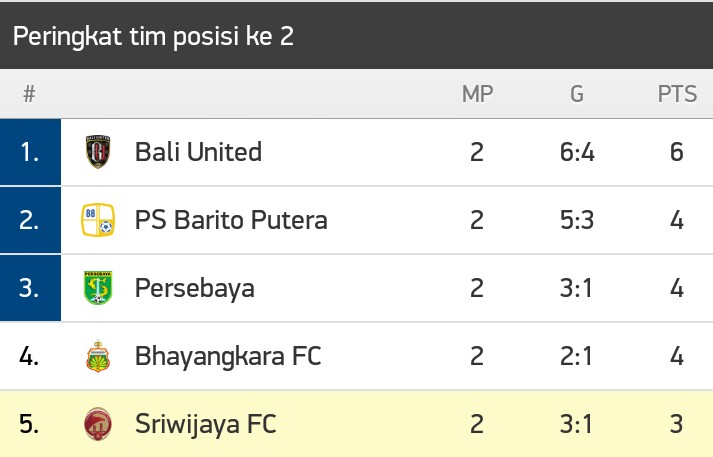Click the Persebaya green club logo
Screen dimensions: 713x457
(98, 288)
